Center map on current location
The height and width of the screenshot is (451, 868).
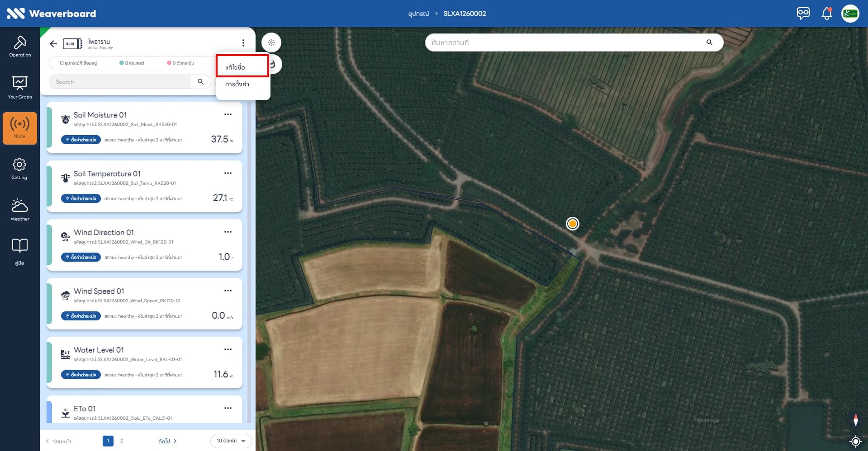tap(855, 441)
